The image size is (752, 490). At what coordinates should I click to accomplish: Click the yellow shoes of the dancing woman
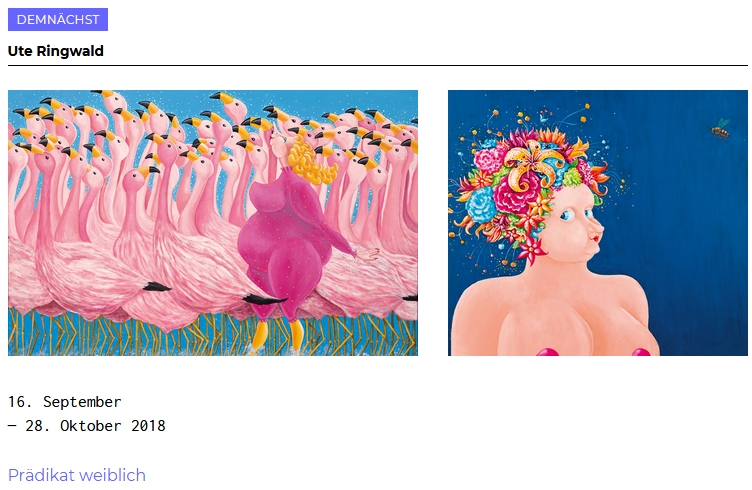click(278, 336)
